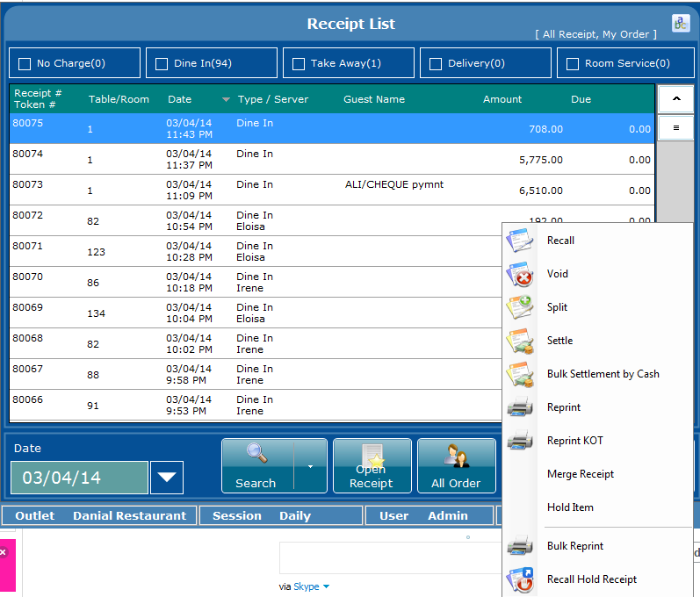Click the 03/04/14 date input field

79,478
